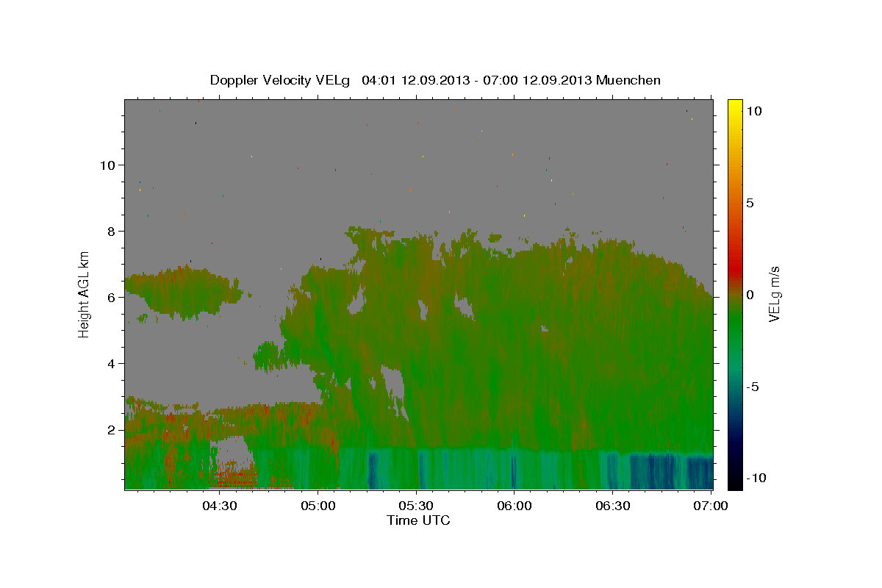Click the height axis label 10

tap(107, 165)
